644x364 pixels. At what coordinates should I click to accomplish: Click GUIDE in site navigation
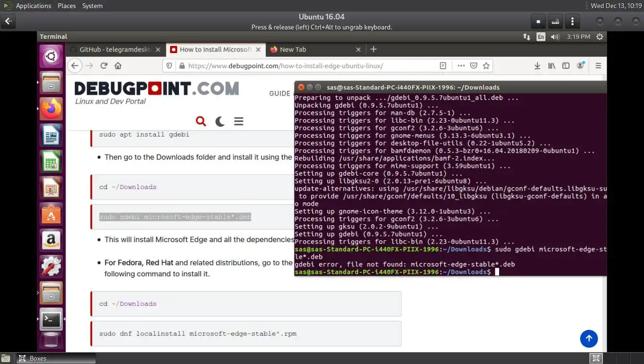pos(279,93)
